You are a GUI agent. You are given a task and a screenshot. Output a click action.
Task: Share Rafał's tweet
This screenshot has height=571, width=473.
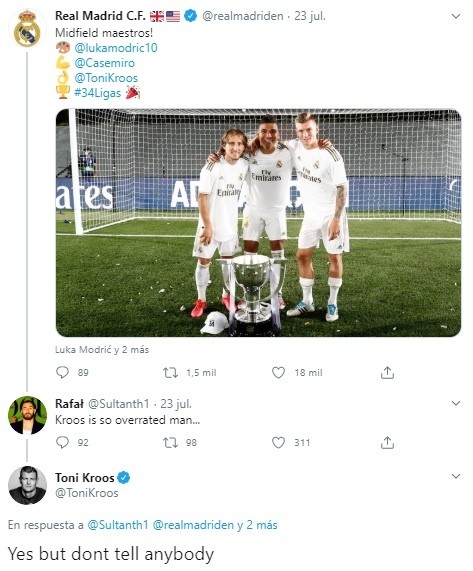pyautogui.click(x=387, y=442)
